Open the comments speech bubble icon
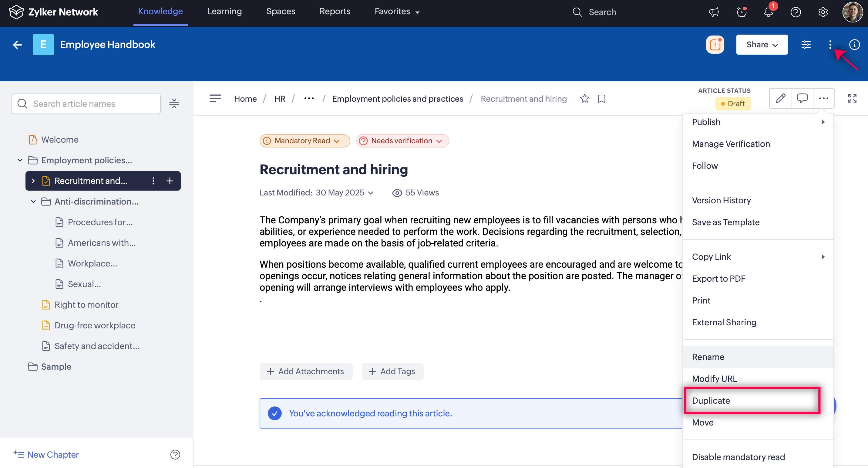The width and height of the screenshot is (868, 468). pyautogui.click(x=802, y=98)
